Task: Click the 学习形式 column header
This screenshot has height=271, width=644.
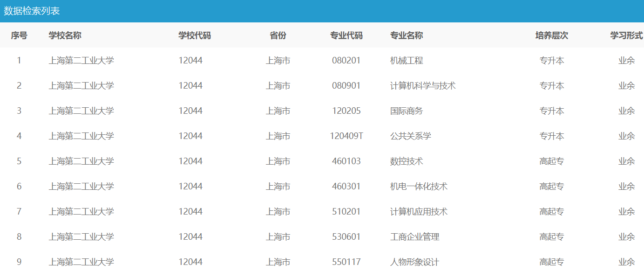Action: [627, 35]
